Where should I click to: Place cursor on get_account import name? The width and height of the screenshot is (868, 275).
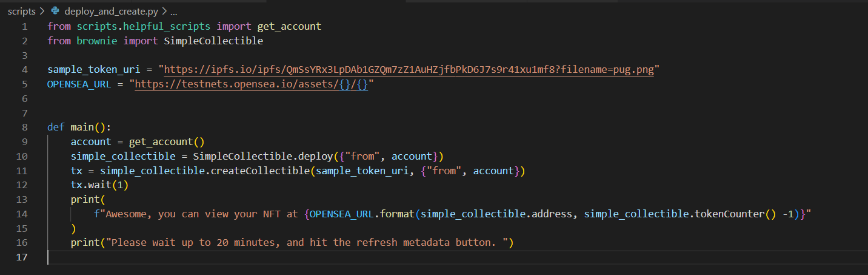pyautogui.click(x=289, y=27)
